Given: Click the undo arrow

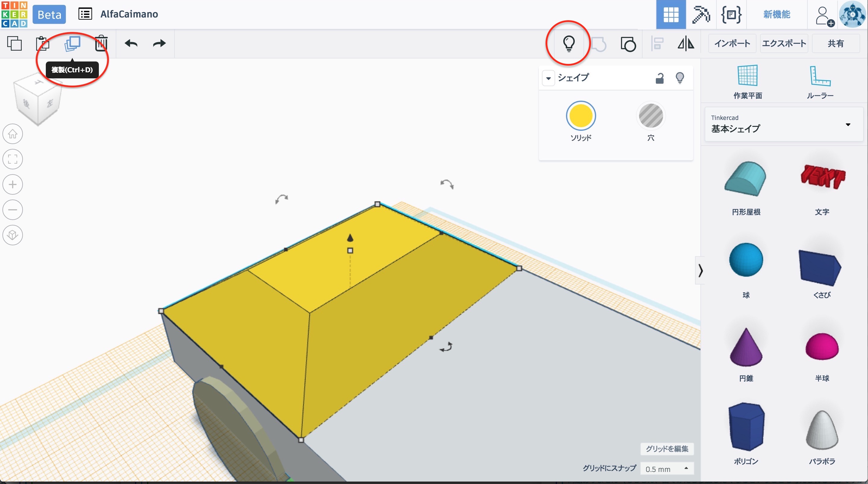Looking at the screenshot, I should click(131, 43).
